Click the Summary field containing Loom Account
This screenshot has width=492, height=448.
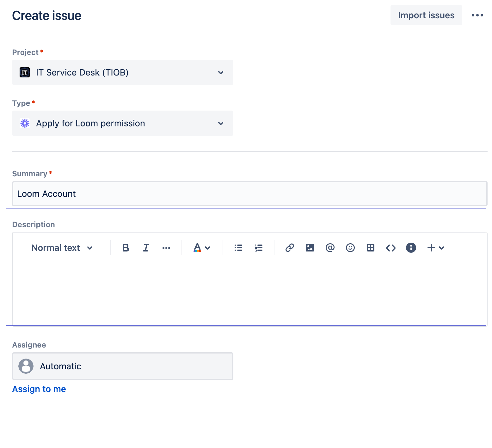point(250,194)
